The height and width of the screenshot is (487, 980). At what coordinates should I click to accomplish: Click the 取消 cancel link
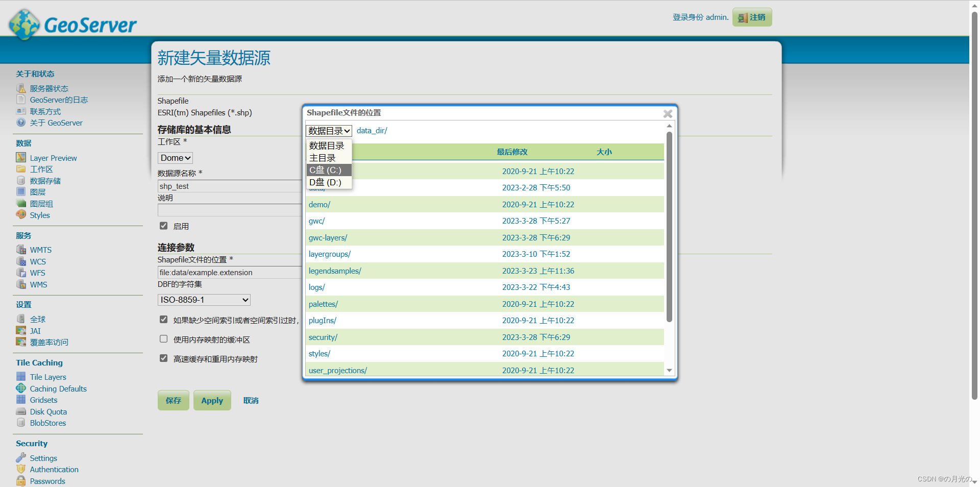pyautogui.click(x=251, y=400)
